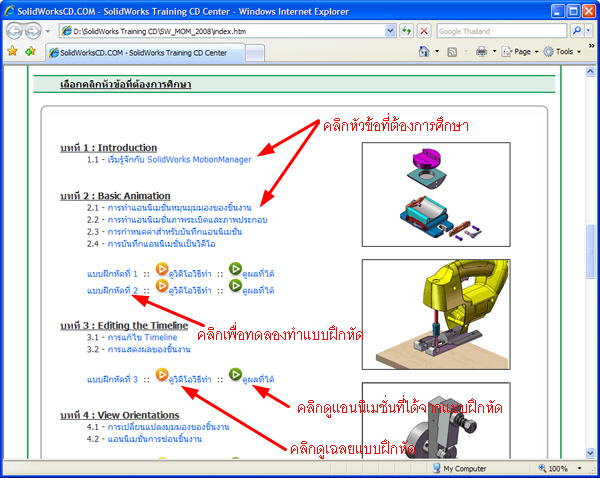The height and width of the screenshot is (478, 600).
Task: Select the SolidWorksCD.COM browser tab
Action: pyautogui.click(x=145, y=53)
